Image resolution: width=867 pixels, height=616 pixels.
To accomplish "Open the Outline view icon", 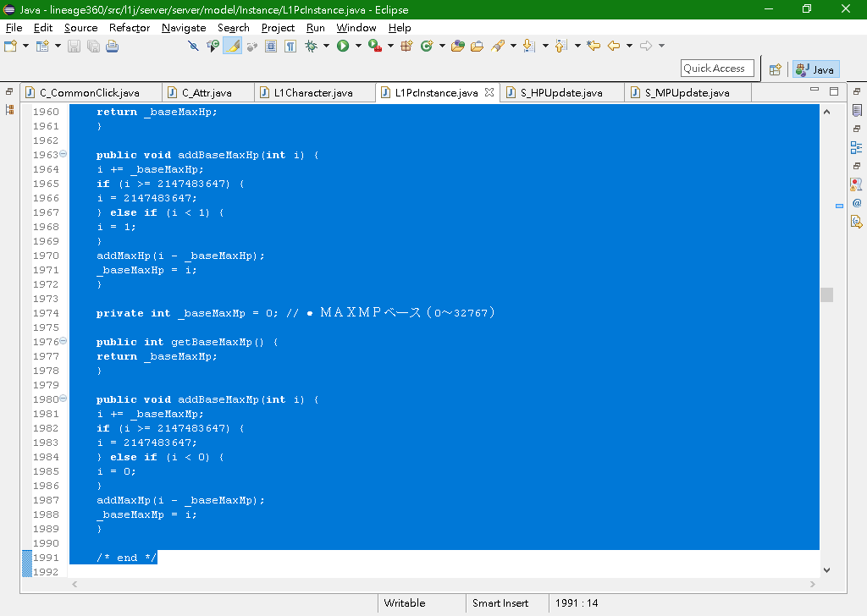I will pyautogui.click(x=857, y=147).
